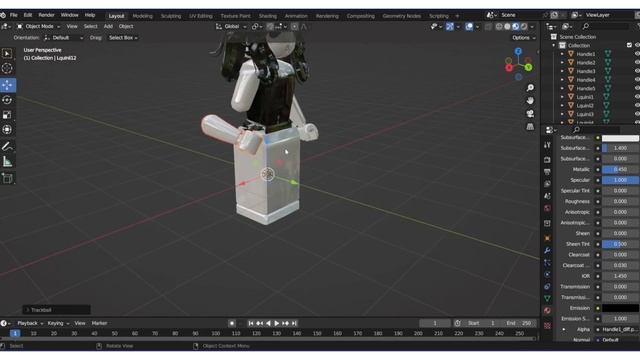
Task: Toggle Handle1 visibility eye
Action: tap(637, 54)
